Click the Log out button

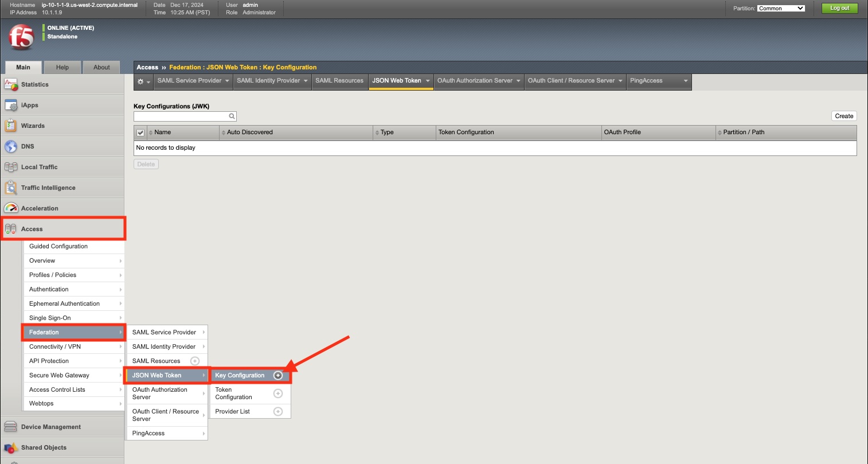[839, 8]
